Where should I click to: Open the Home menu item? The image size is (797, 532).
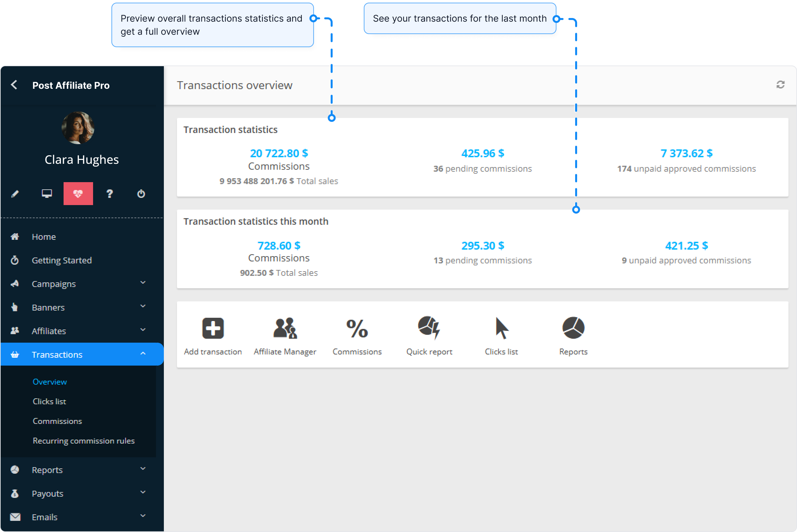(44, 237)
